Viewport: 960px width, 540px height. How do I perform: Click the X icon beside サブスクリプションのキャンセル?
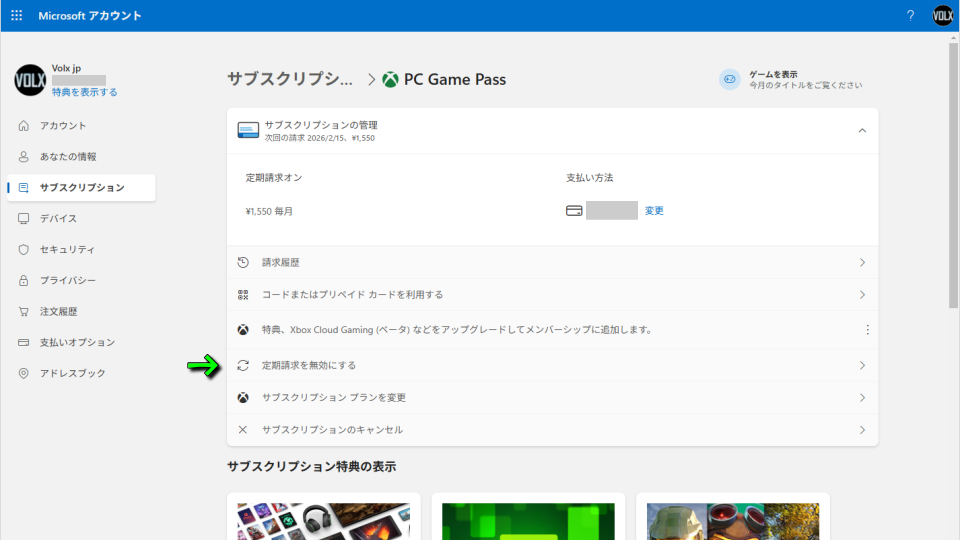(243, 430)
